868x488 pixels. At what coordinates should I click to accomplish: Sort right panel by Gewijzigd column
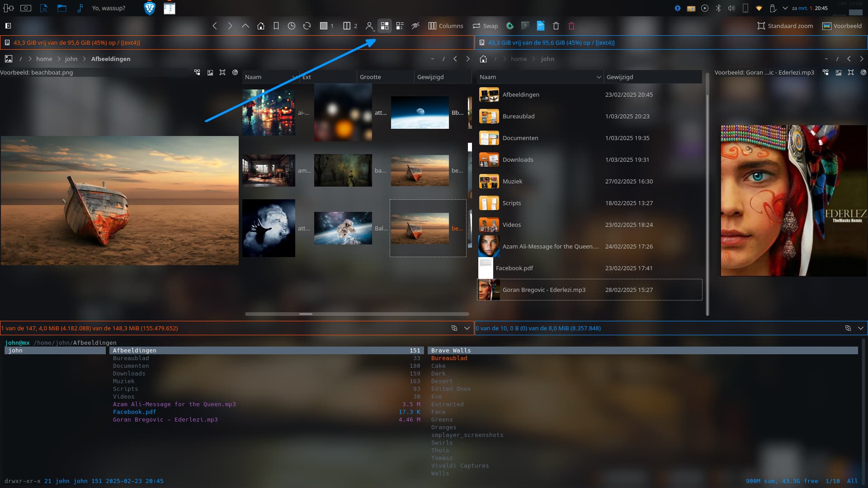click(652, 77)
